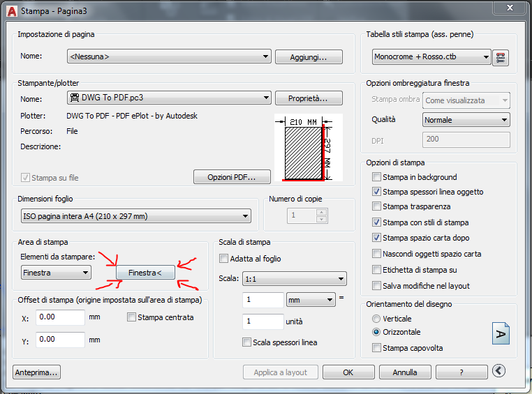Open Qualità dropdown showing Normale
The width and height of the screenshot is (532, 394).
click(x=466, y=120)
